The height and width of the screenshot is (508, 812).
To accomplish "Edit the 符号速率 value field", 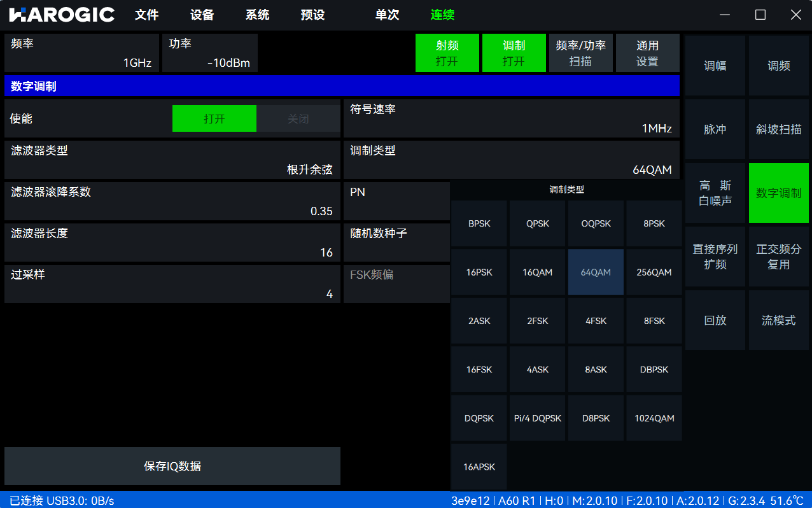I will [511, 119].
